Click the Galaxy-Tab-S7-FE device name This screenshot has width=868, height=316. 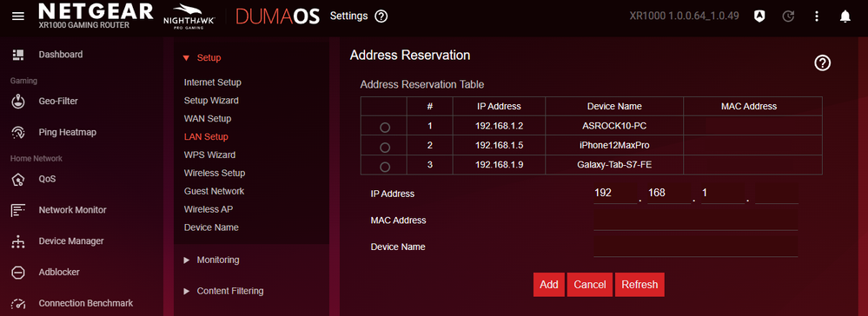point(614,165)
